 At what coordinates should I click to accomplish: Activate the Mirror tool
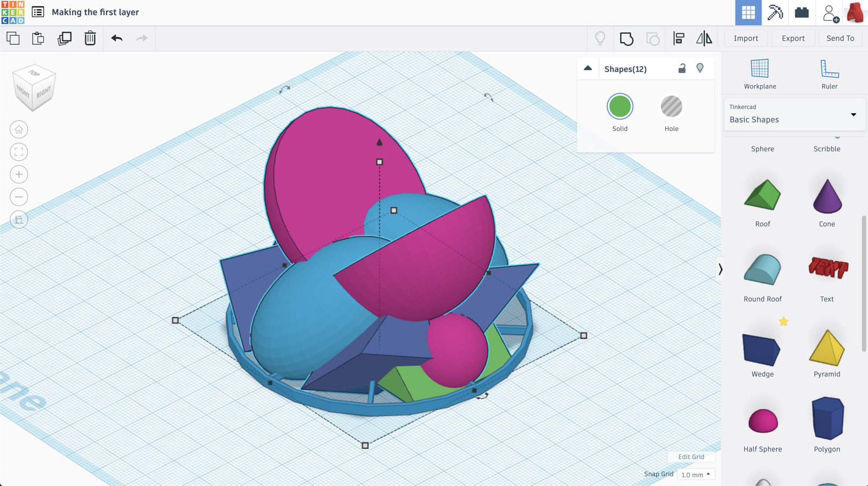(x=704, y=38)
